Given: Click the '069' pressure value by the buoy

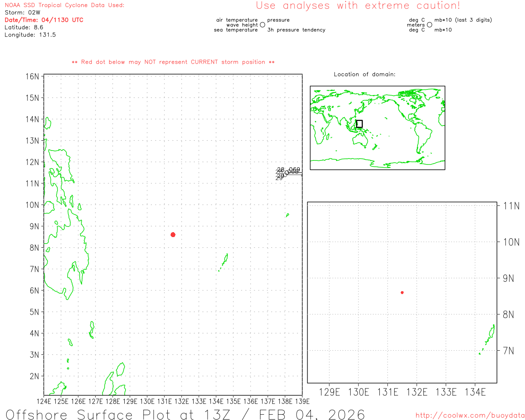Looking at the screenshot, I should coord(294,169).
